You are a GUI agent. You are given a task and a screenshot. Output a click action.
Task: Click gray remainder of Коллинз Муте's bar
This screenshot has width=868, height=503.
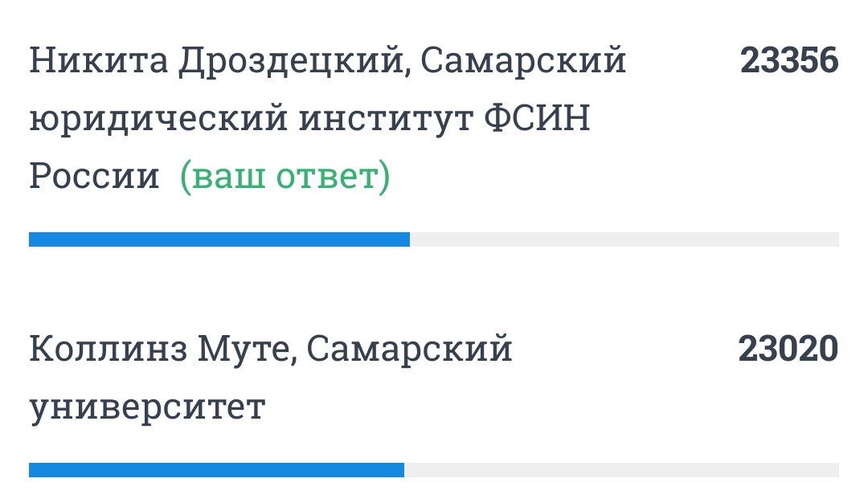point(620,470)
